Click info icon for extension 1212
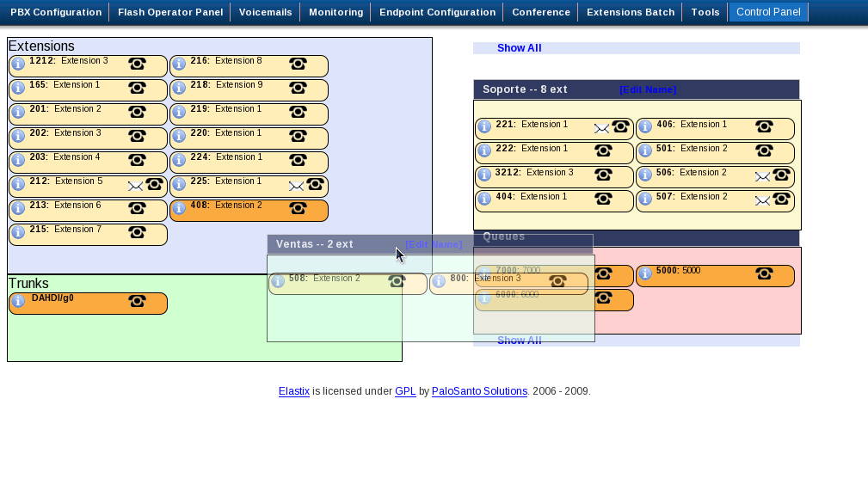 point(18,64)
